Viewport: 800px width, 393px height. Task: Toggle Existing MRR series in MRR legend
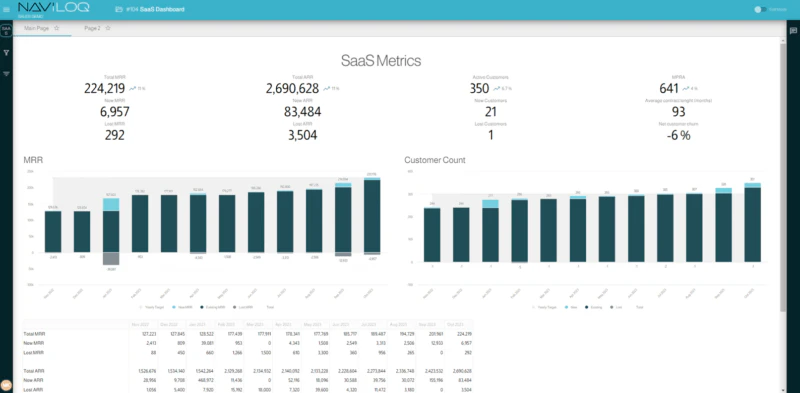tap(212, 307)
